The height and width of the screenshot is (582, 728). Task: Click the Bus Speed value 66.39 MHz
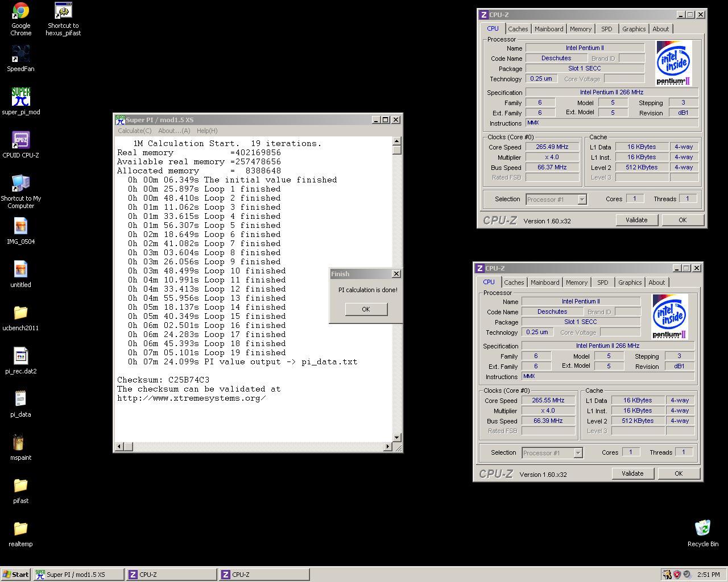[548, 421]
